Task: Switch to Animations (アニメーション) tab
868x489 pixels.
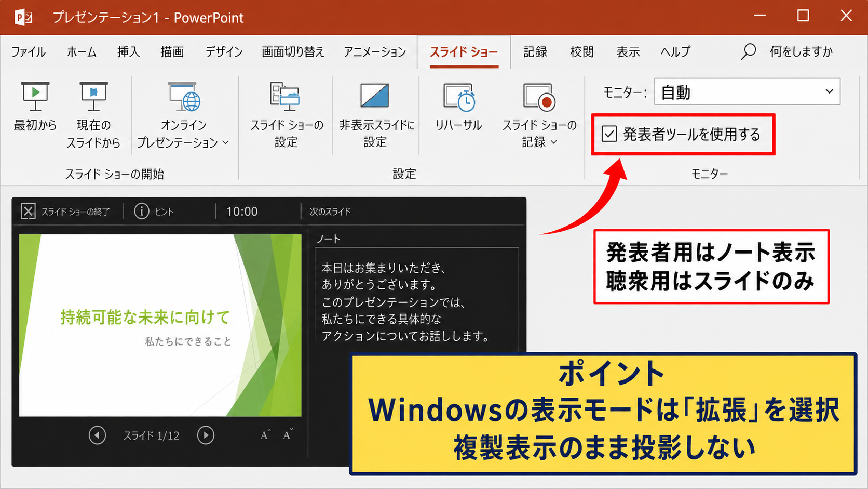Action: tap(375, 52)
